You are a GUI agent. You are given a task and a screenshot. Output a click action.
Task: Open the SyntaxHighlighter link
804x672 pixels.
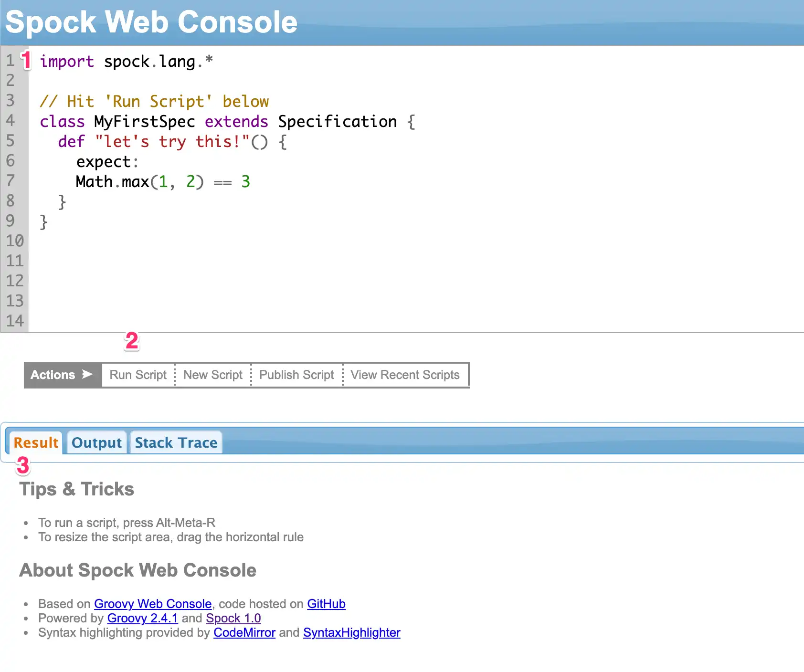pos(351,632)
